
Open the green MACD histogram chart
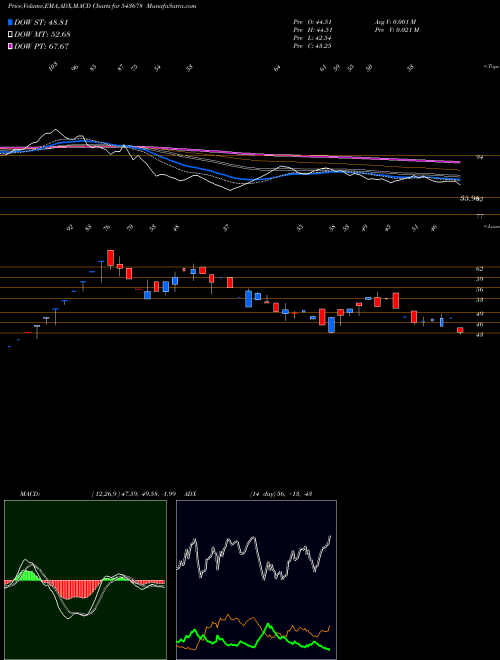85,580
